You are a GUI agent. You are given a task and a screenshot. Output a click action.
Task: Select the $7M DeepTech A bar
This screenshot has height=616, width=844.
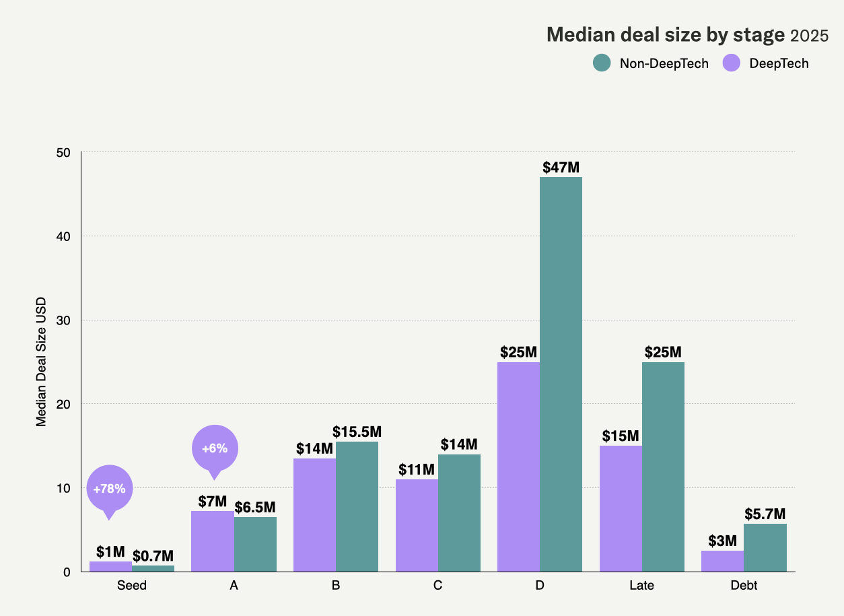point(213,541)
